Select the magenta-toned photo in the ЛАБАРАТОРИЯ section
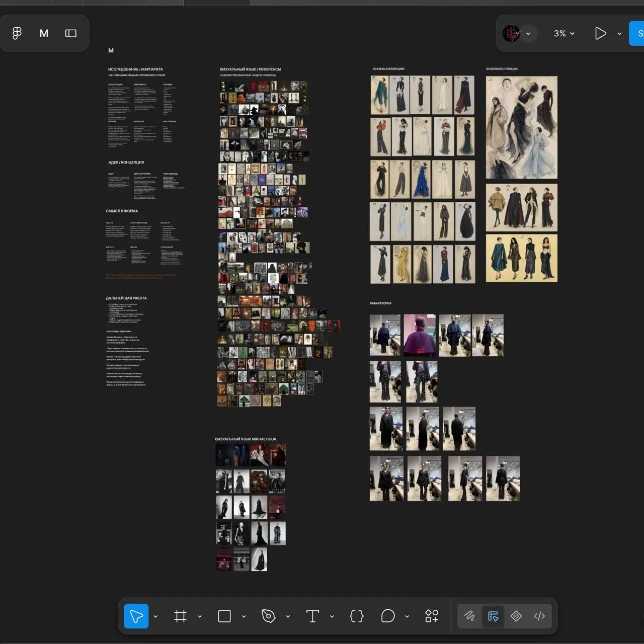 coord(420,335)
